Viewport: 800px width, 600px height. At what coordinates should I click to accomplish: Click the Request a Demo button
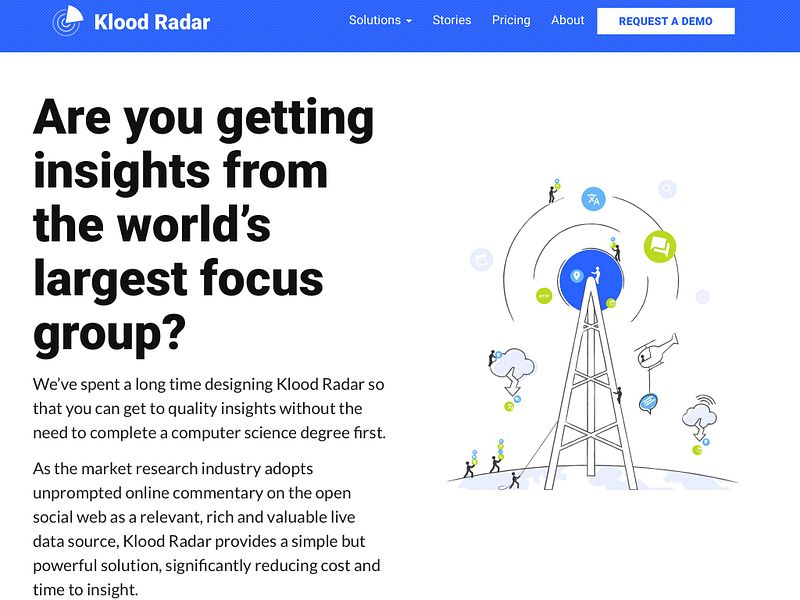(x=666, y=21)
